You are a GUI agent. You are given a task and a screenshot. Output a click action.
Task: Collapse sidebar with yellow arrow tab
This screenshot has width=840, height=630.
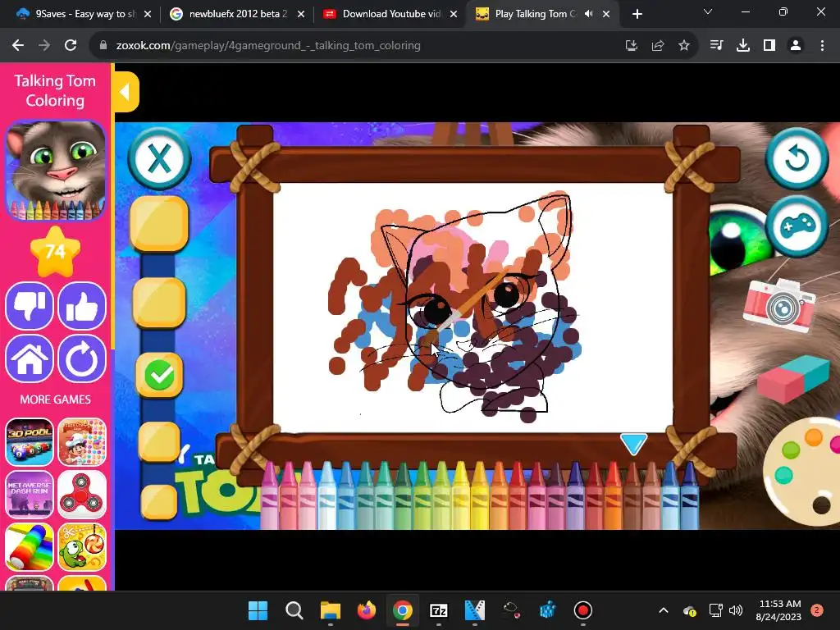click(126, 92)
